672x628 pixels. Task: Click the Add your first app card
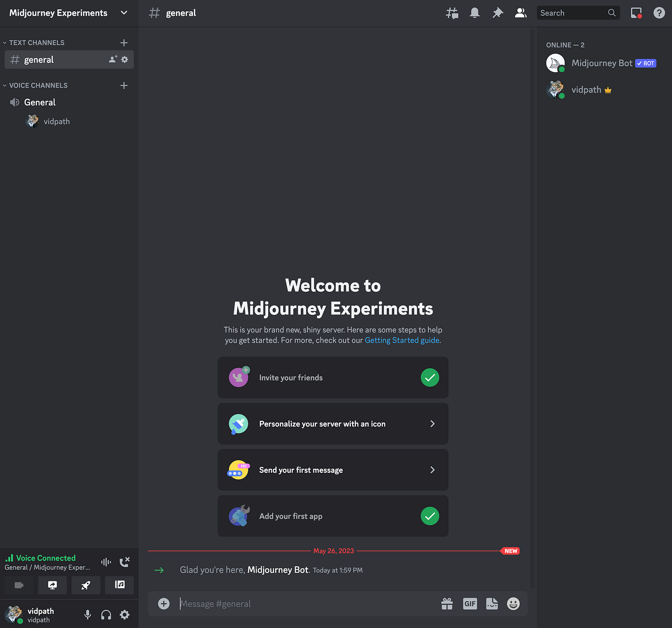(x=333, y=516)
